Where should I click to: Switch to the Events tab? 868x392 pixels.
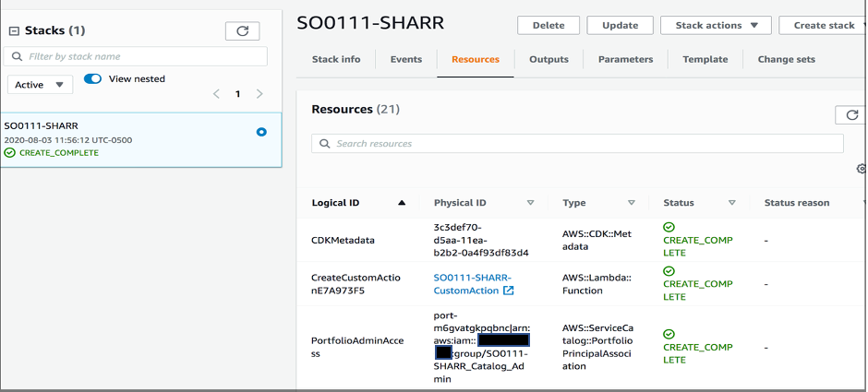(405, 59)
